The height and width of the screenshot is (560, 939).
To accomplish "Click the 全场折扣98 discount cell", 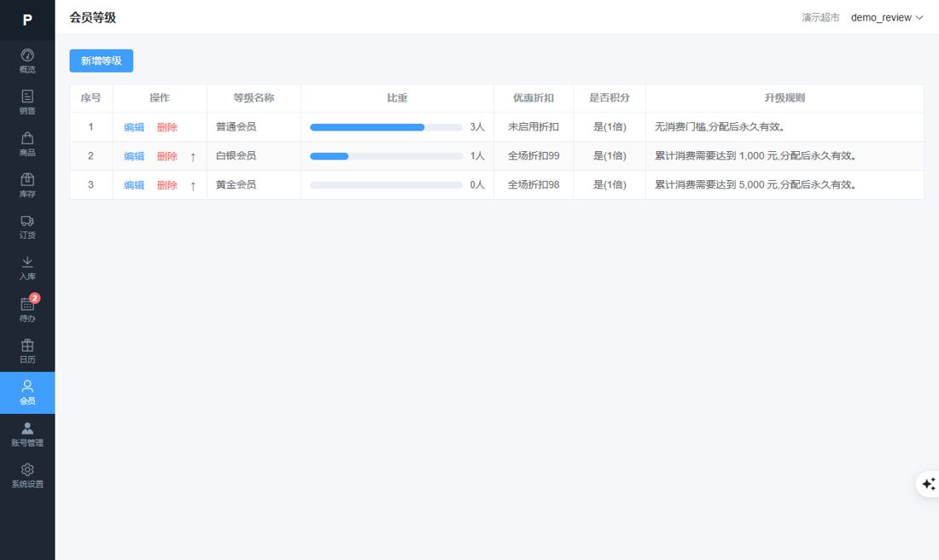I will tap(534, 184).
